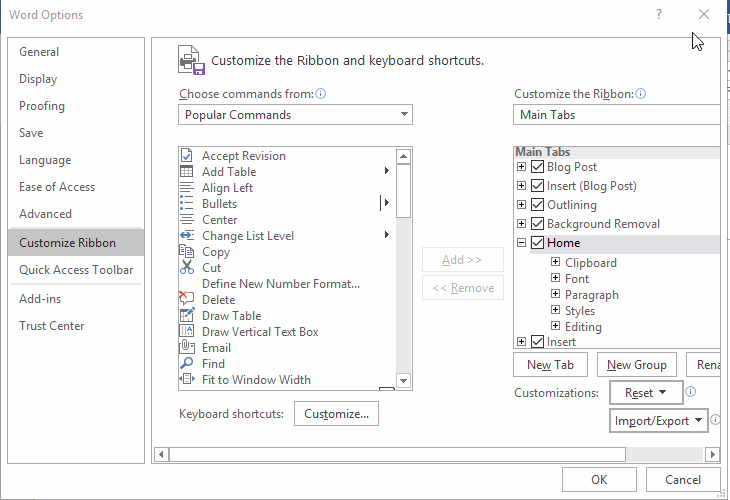This screenshot has width=730, height=500.
Task: Open the Trust Center category
Action: click(x=76, y=325)
